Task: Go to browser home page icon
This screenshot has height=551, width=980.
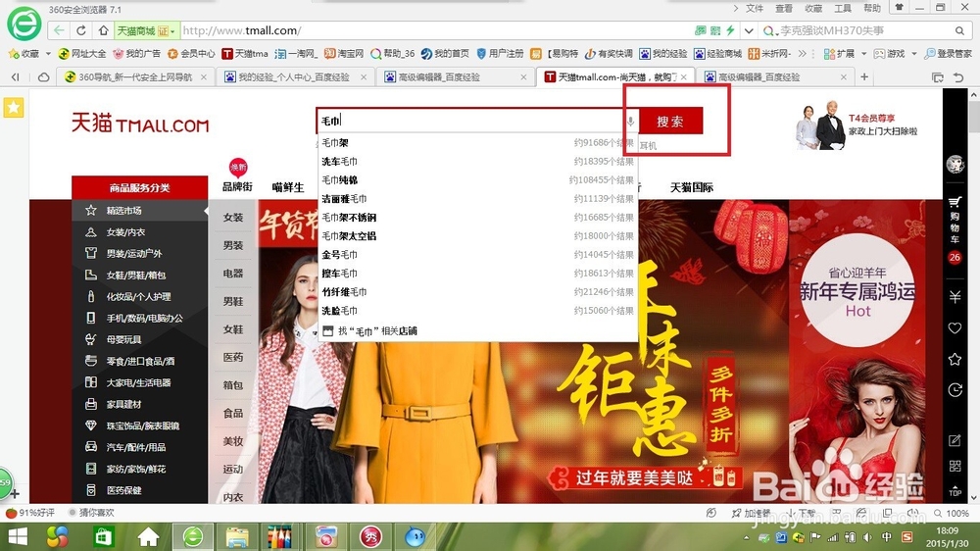Action: pos(103,30)
